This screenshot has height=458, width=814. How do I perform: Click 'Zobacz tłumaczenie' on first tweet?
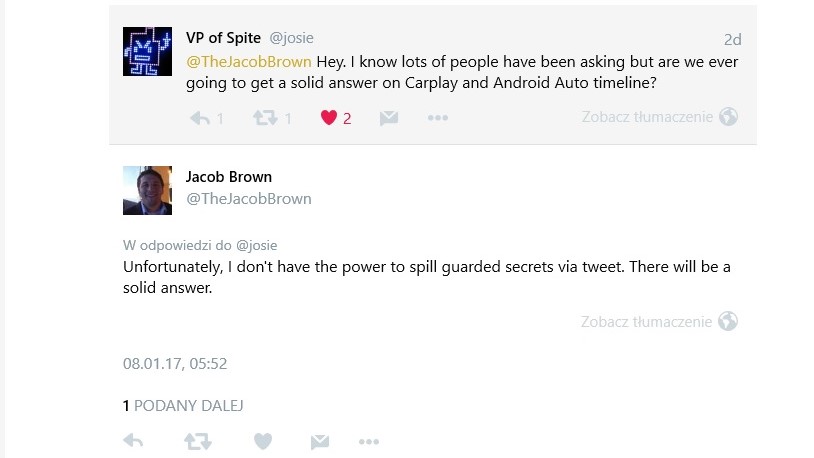click(647, 117)
